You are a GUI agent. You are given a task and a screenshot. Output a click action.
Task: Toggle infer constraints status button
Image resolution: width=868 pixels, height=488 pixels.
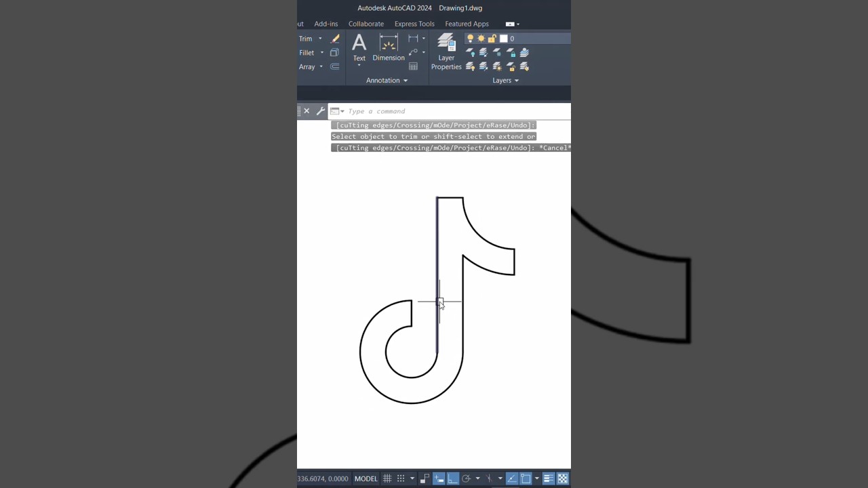coord(425,479)
